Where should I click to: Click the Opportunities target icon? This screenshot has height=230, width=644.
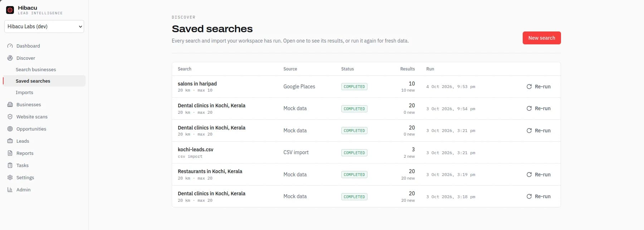(x=10, y=129)
